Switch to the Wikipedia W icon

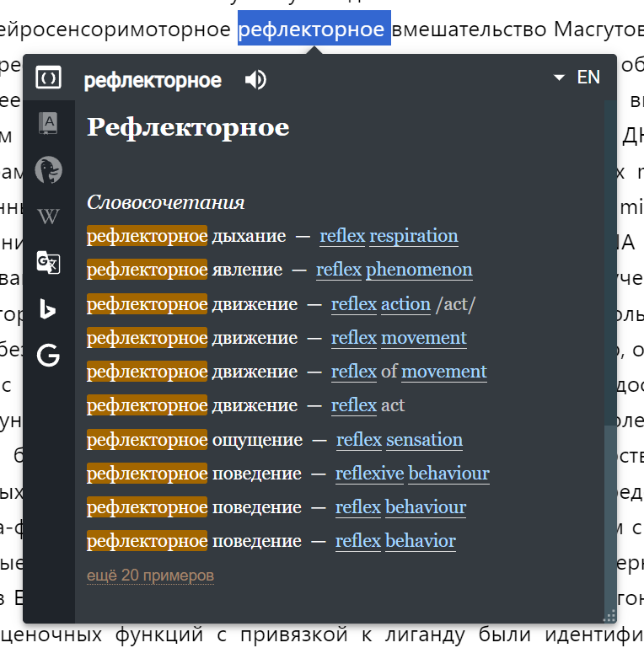coord(48,217)
